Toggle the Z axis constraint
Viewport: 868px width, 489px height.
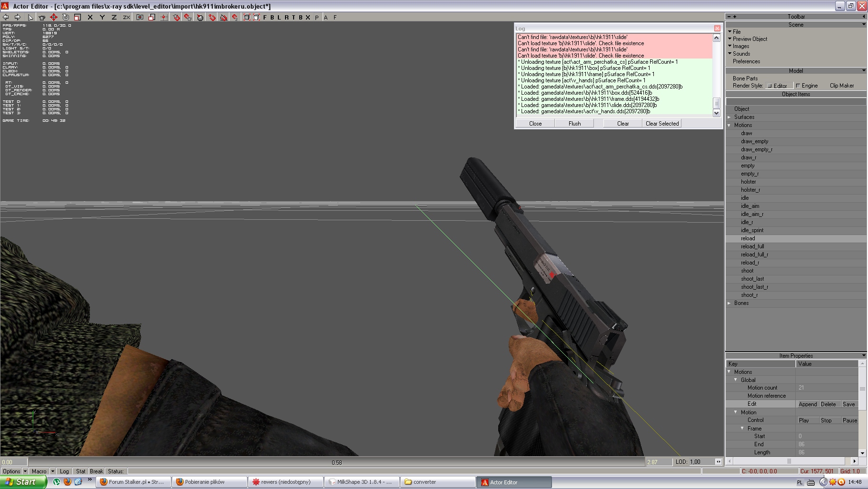click(114, 17)
